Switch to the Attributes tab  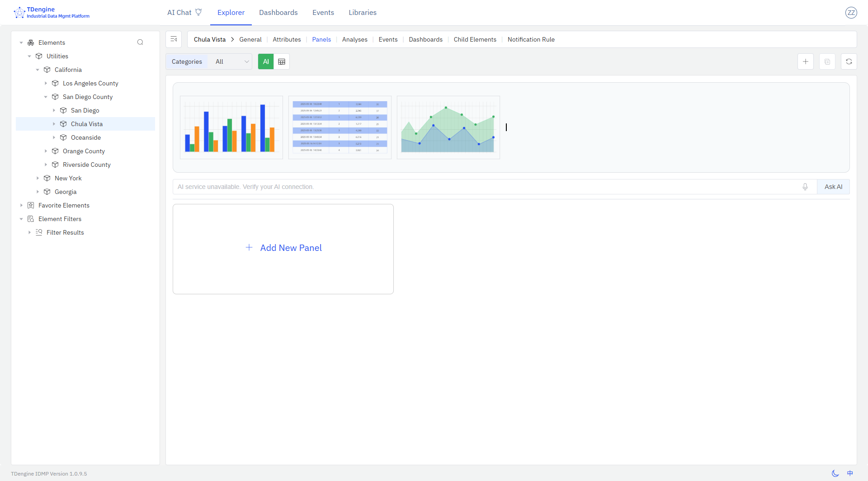tap(287, 39)
